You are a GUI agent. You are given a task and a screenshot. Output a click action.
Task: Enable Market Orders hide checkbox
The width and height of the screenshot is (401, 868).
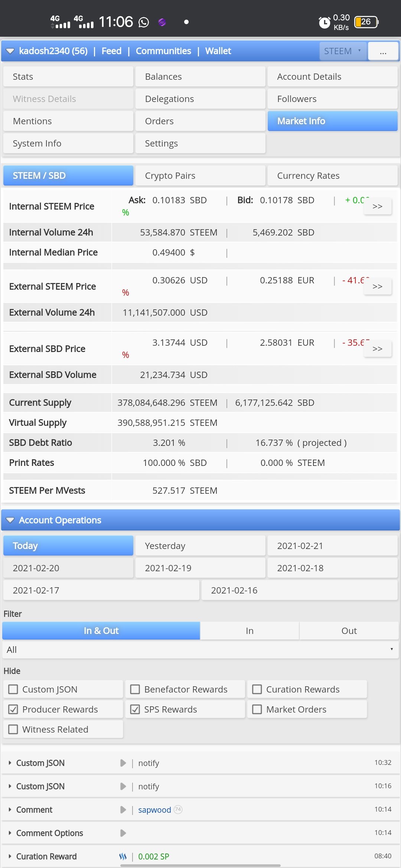coord(257,709)
